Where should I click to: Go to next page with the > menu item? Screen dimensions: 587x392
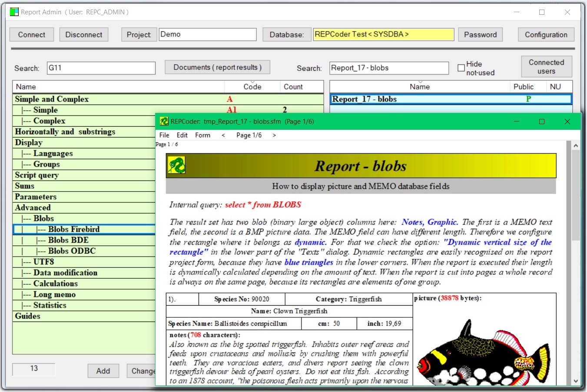[x=274, y=135]
